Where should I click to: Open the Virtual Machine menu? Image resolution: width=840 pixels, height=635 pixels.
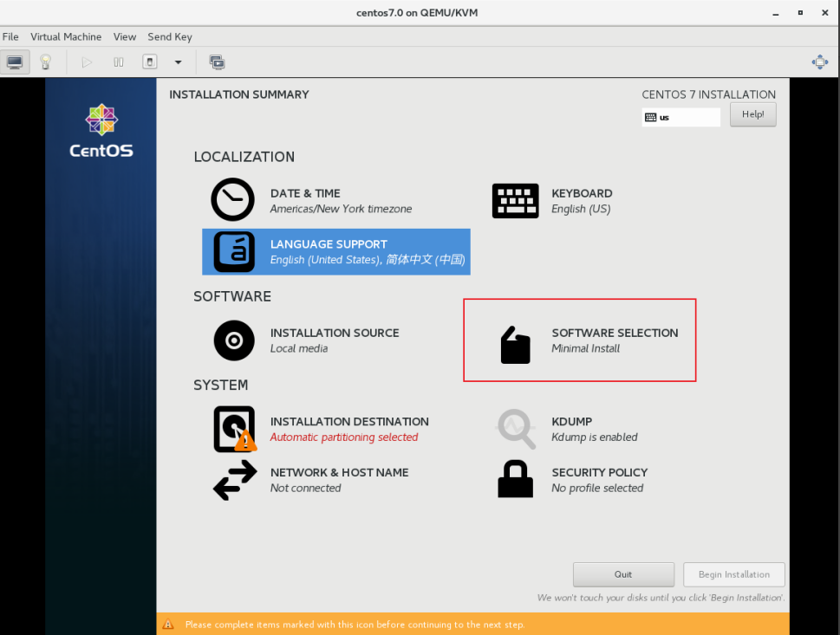(66, 36)
